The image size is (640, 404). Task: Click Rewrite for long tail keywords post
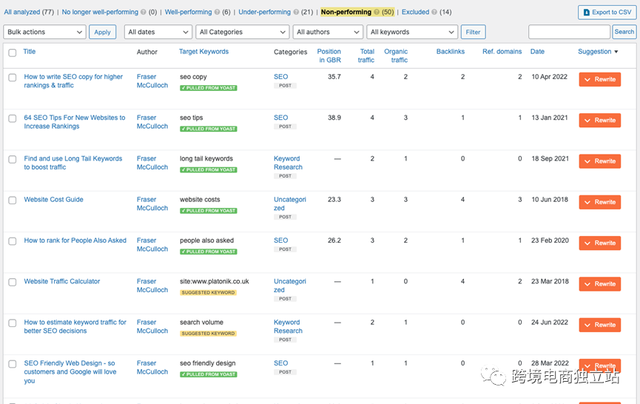(599, 161)
